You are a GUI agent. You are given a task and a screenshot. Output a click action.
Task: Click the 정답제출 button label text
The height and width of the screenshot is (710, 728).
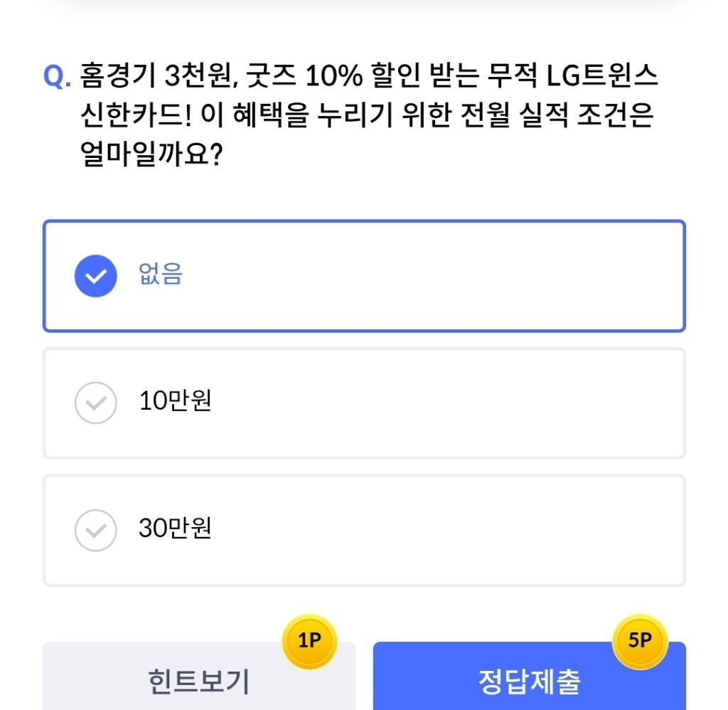click(529, 682)
